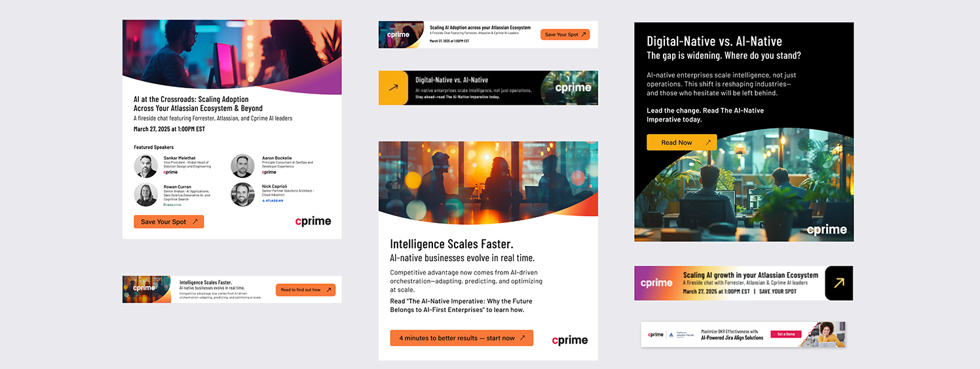
Task: Click Rowan Curran's headshot photo
Action: [x=145, y=195]
